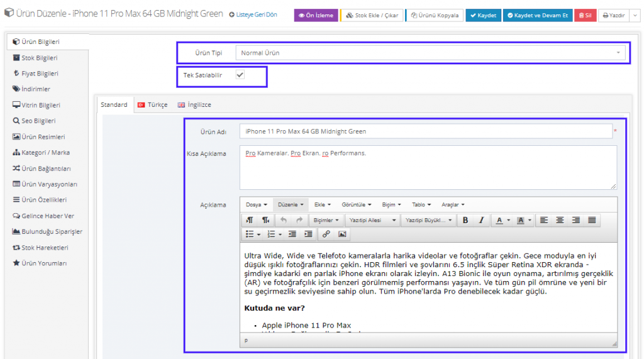Open Fiyat Bilgileri section

click(x=40, y=74)
